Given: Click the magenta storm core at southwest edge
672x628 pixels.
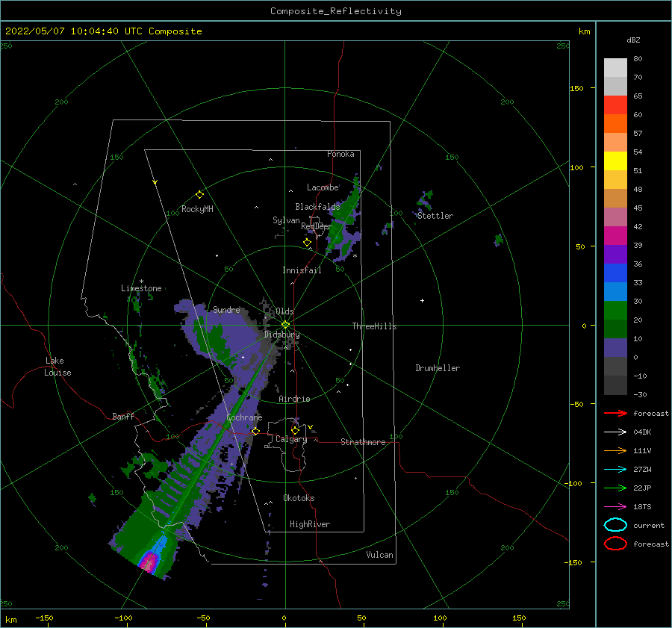Looking at the screenshot, I should [149, 562].
